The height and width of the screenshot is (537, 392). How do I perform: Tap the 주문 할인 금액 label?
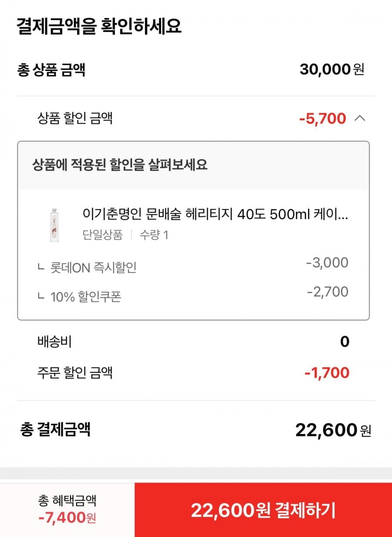point(75,373)
